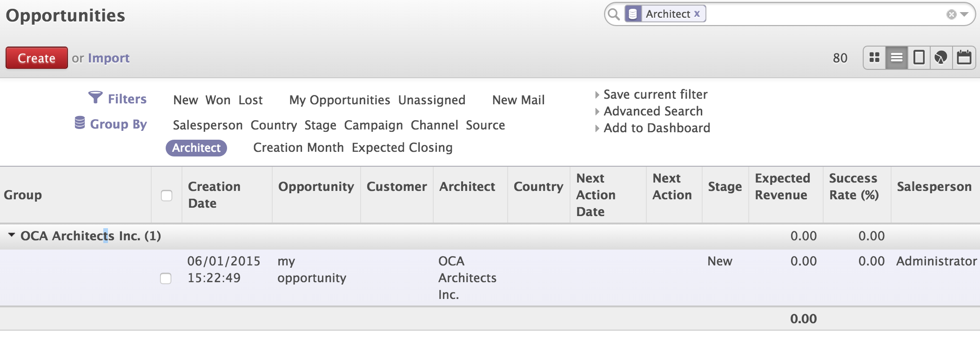Remove the Architect search facet
This screenshot has width=980, height=339.
pos(697,14)
